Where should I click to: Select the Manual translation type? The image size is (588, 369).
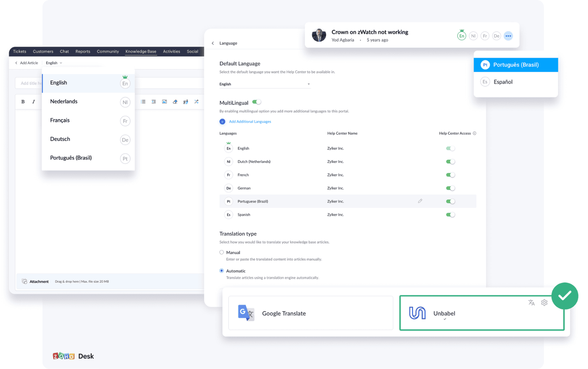tap(222, 252)
